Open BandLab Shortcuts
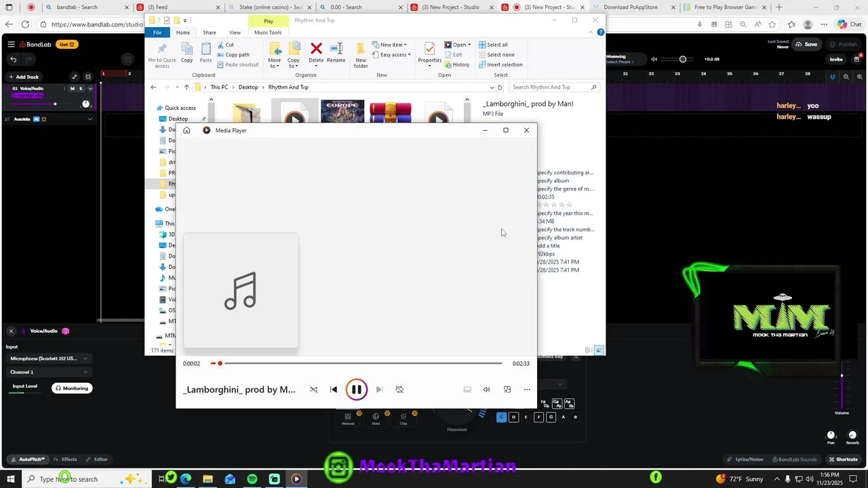This screenshot has height=488, width=868. (843, 460)
